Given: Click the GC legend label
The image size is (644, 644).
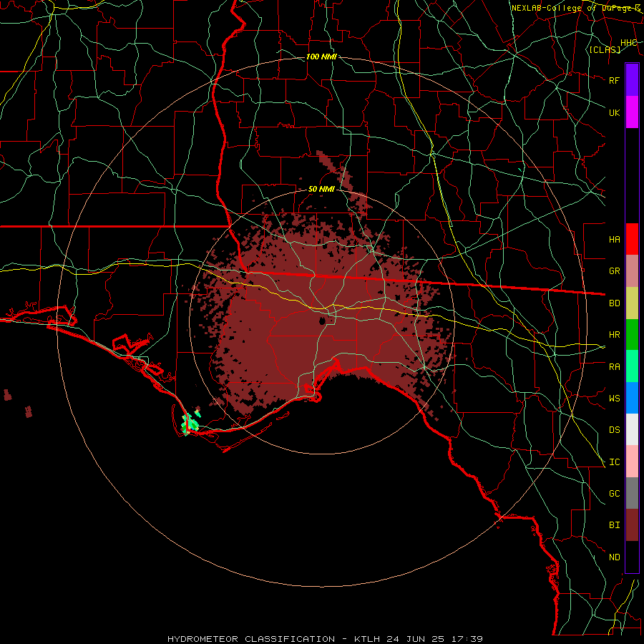Looking at the screenshot, I should click(x=615, y=494).
